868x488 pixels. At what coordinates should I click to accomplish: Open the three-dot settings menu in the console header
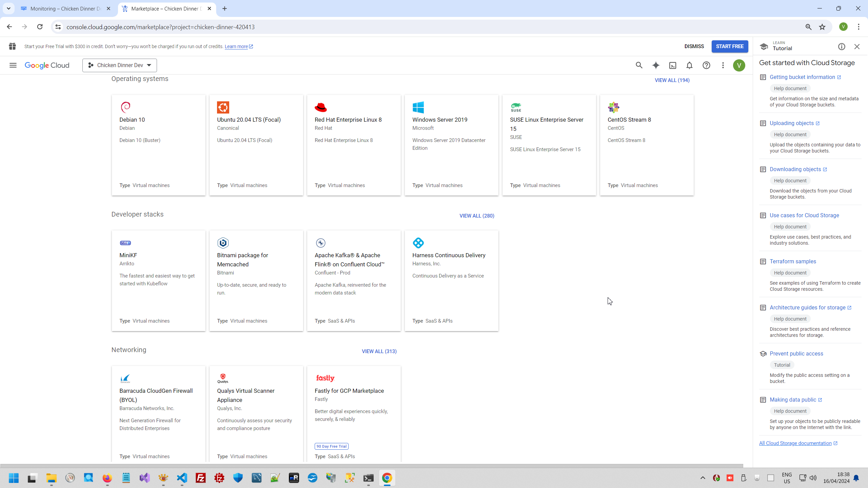click(x=723, y=65)
